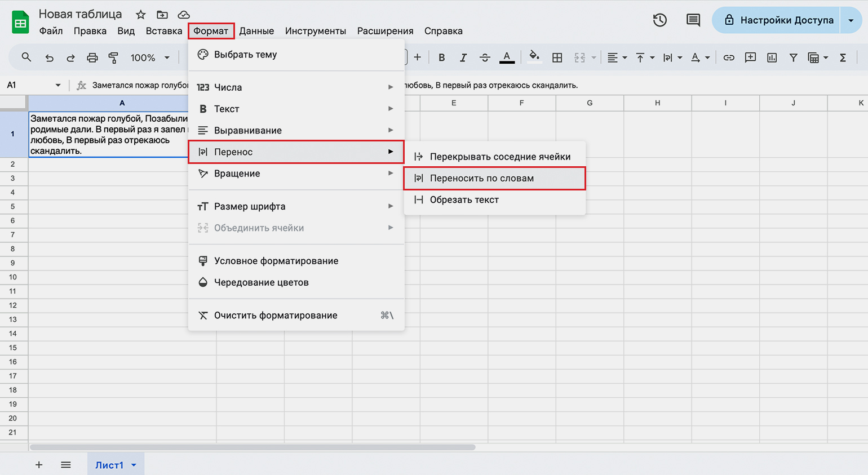The width and height of the screenshot is (868, 475).
Task: Insert a link via toolbar
Action: (729, 57)
